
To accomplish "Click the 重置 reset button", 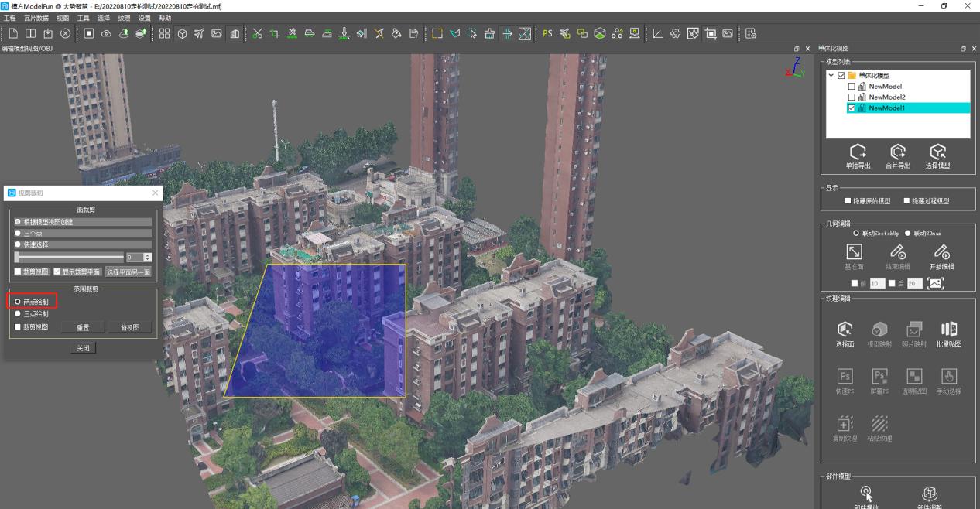I will pos(83,327).
